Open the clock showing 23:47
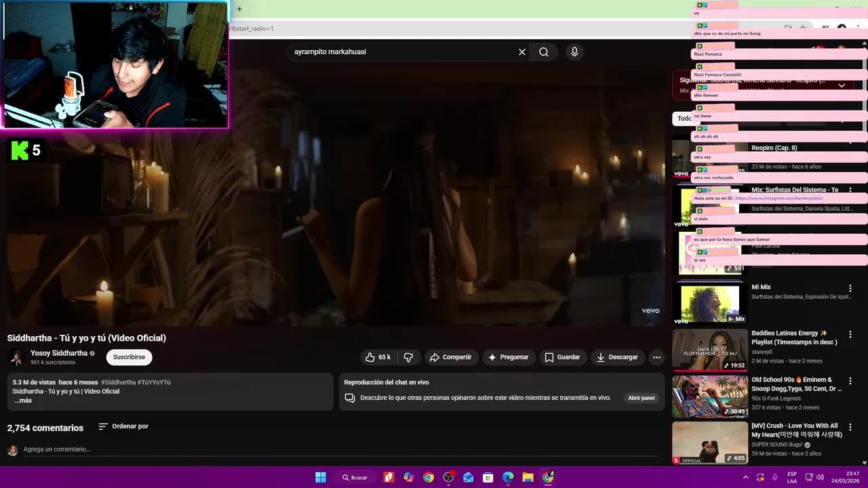Viewport: 868px width, 488px height. 846,477
